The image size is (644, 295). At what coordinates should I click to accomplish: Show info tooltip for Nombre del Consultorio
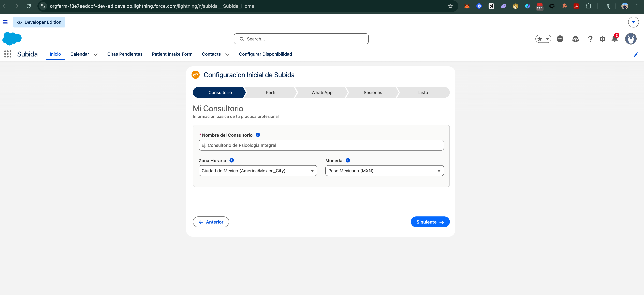point(258,135)
